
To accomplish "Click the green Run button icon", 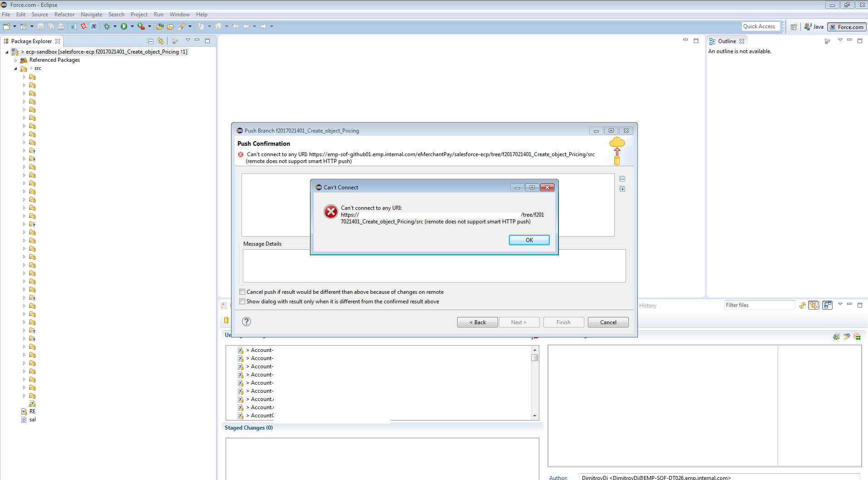I will [124, 26].
